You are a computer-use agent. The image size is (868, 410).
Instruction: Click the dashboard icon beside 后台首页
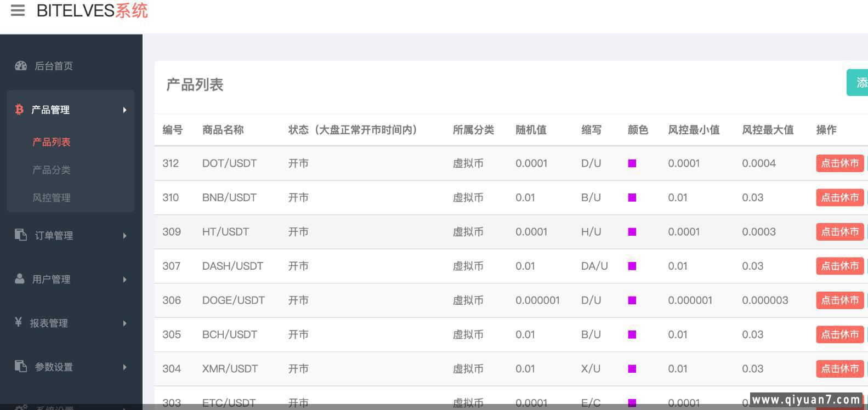[x=21, y=66]
